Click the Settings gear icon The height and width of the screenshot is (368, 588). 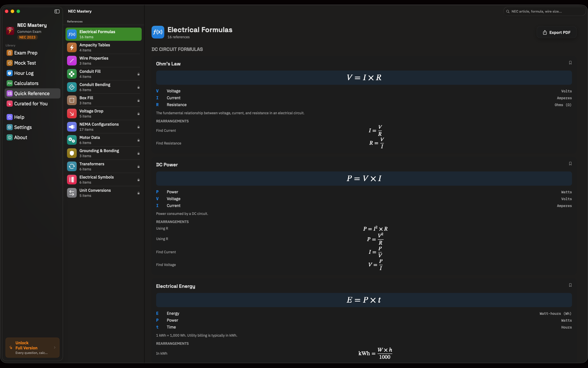point(9,127)
